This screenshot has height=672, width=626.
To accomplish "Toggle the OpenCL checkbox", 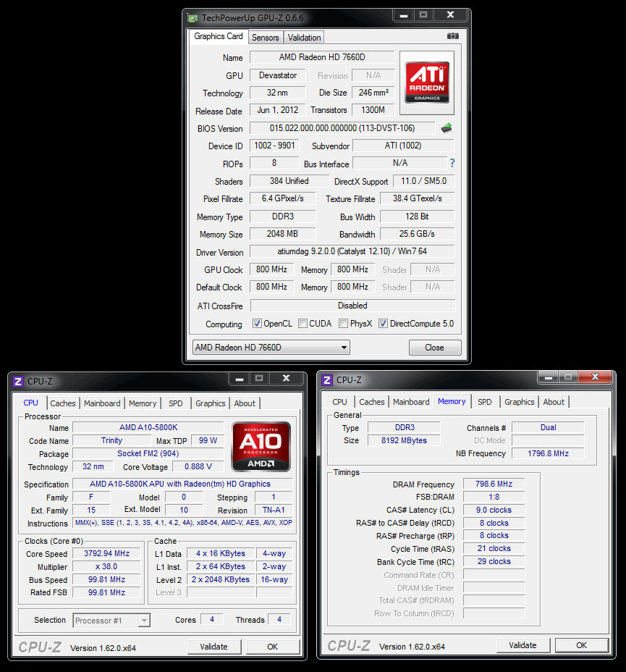I will click(257, 324).
